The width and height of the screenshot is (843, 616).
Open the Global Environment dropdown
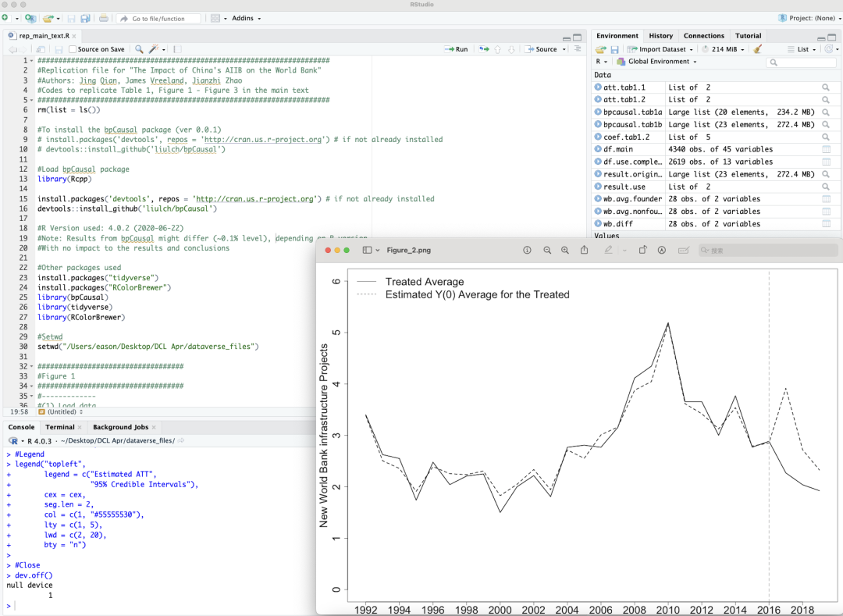(656, 61)
